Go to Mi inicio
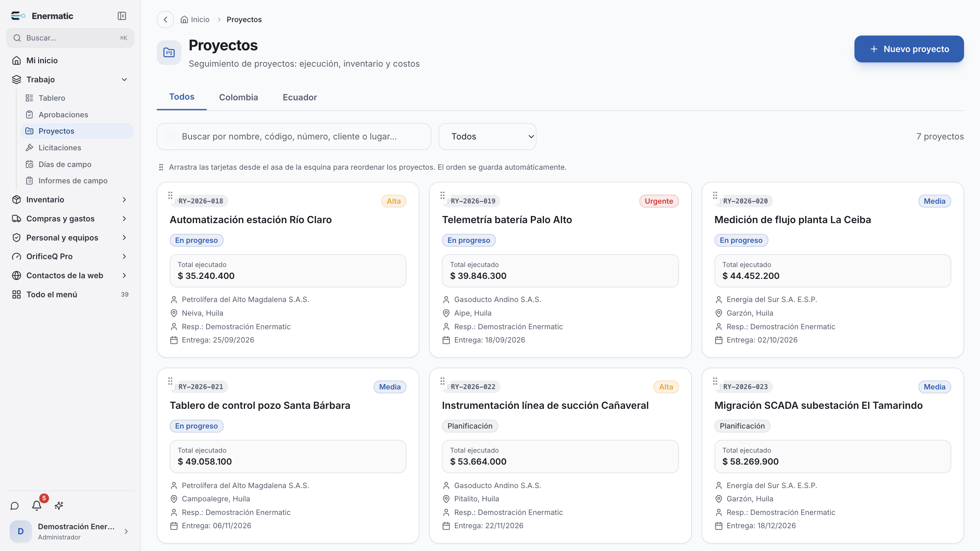This screenshot has height=551, width=980. [70, 61]
